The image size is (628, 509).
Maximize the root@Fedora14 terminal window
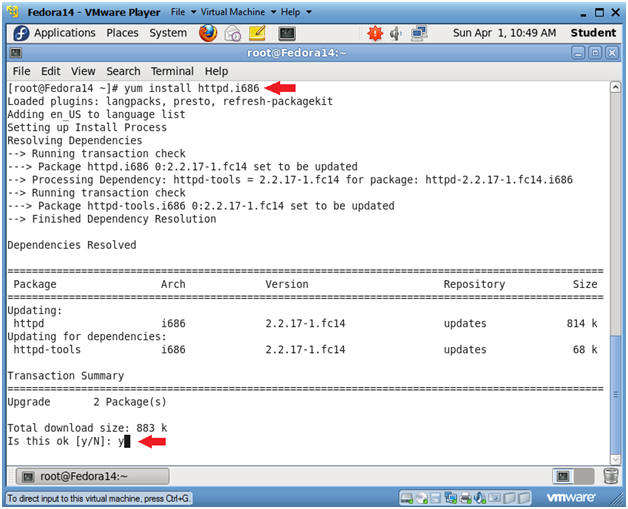pos(595,53)
